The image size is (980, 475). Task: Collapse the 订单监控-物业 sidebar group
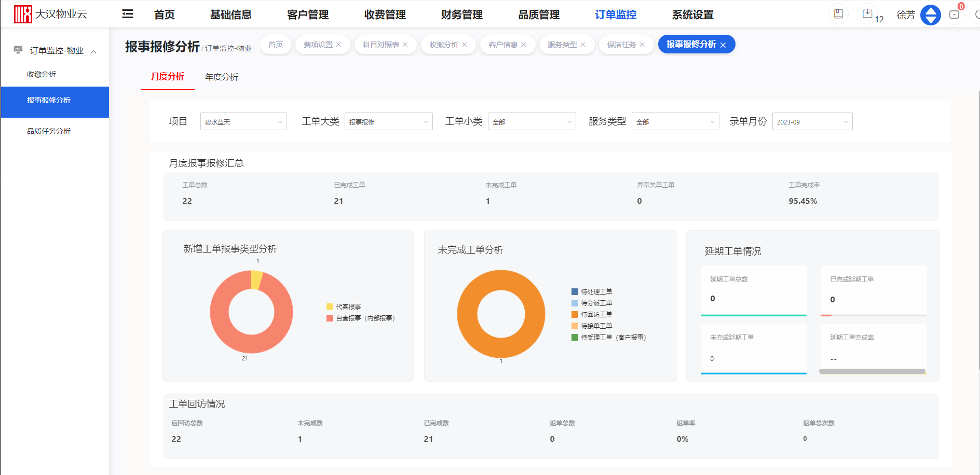click(93, 51)
